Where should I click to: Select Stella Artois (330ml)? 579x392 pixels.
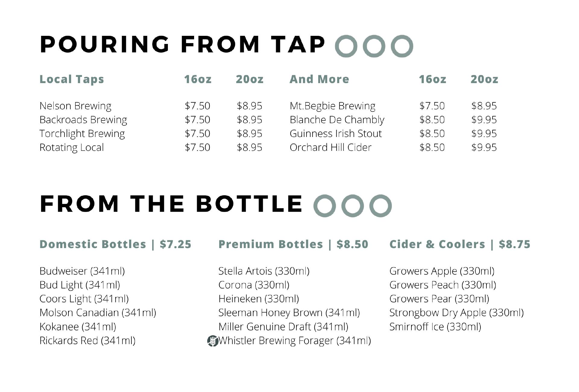pos(264,271)
